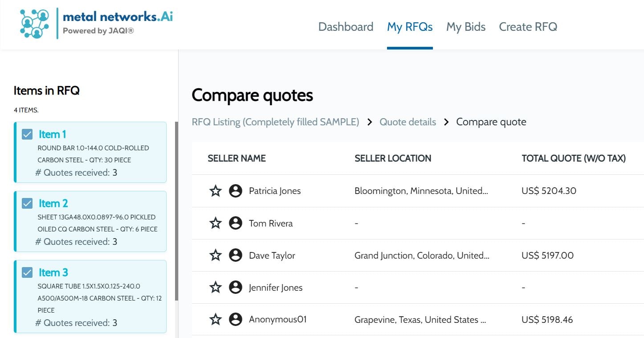This screenshot has height=338, width=644.
Task: Sort by Total Quote column header
Action: click(574, 158)
